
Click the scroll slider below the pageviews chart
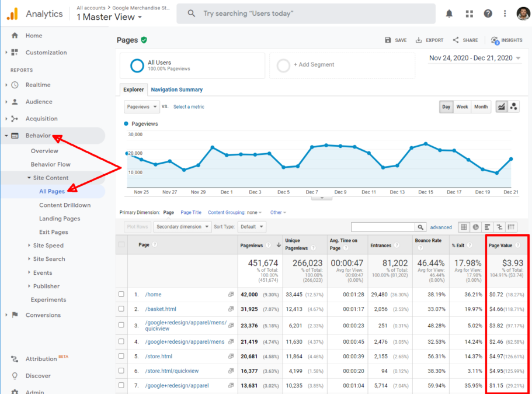click(321, 198)
